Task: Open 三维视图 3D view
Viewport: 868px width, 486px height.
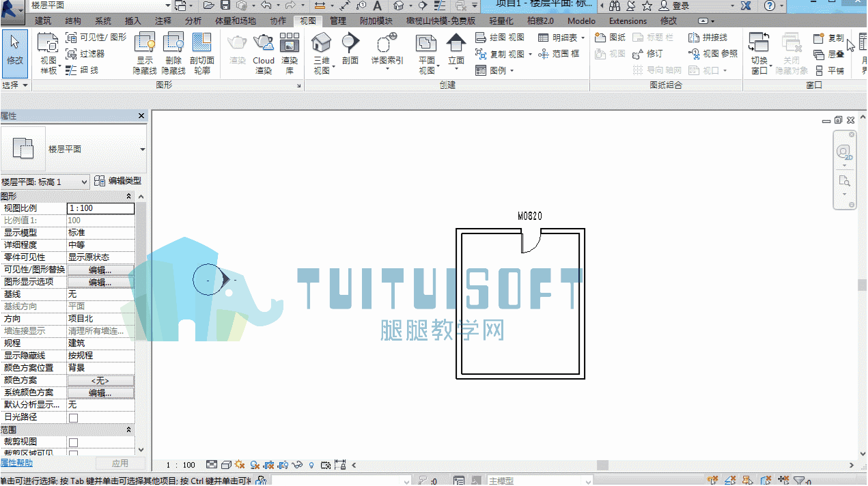Action: tap(322, 53)
